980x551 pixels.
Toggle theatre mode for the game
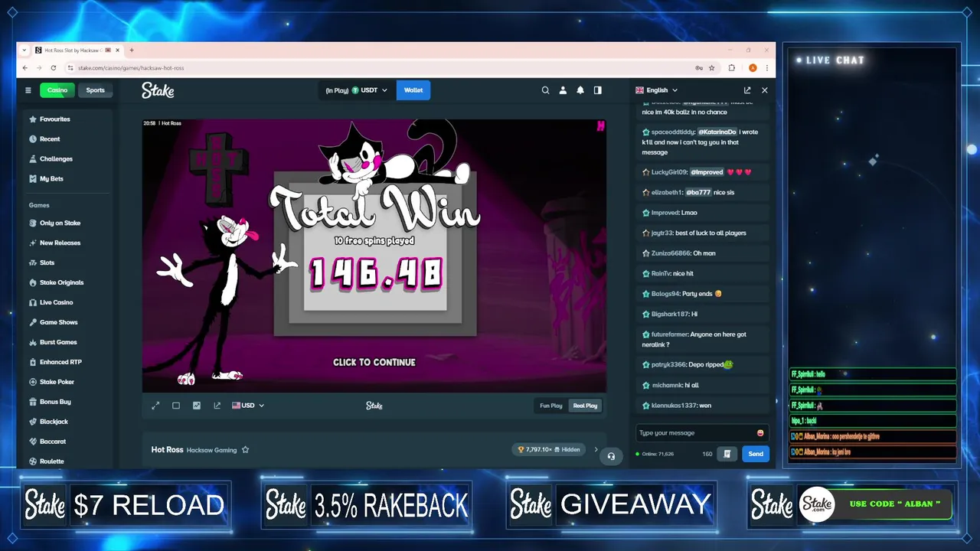coord(176,406)
